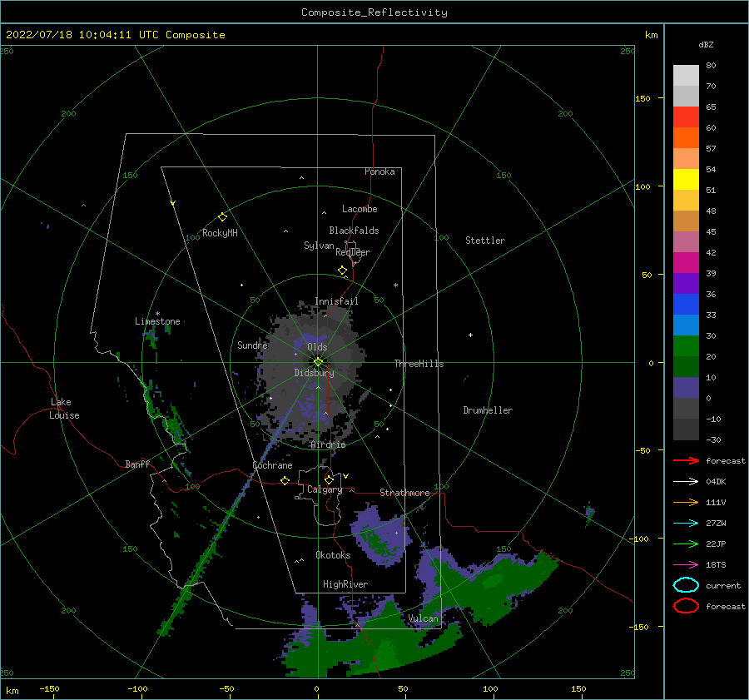Click the dBZ legend heading
The image size is (749, 700).
706,45
